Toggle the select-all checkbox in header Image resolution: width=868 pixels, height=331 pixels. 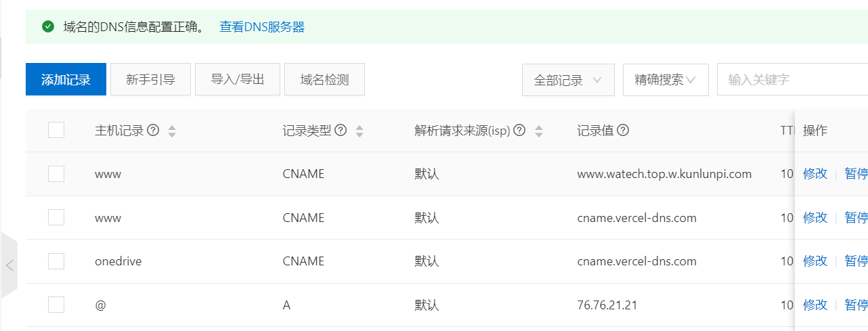tap(56, 130)
